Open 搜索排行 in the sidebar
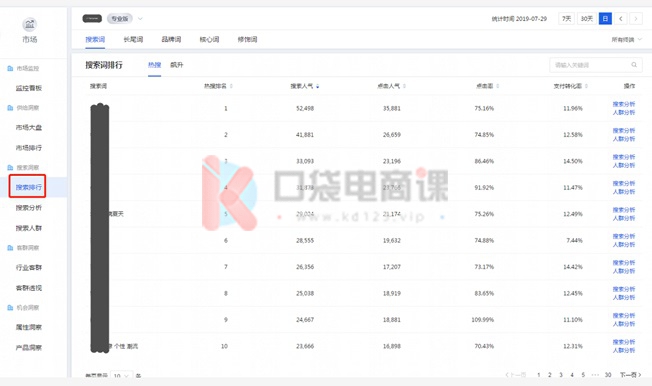The width and height of the screenshot is (652, 386). (x=29, y=187)
